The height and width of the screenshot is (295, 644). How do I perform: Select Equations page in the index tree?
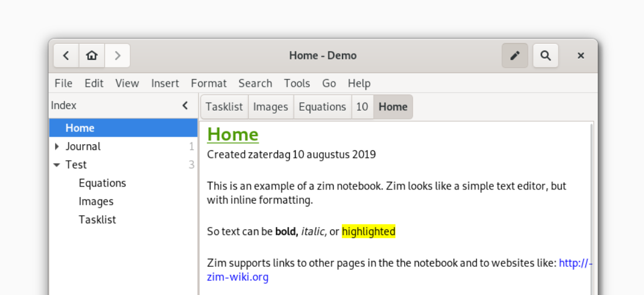coord(102,183)
